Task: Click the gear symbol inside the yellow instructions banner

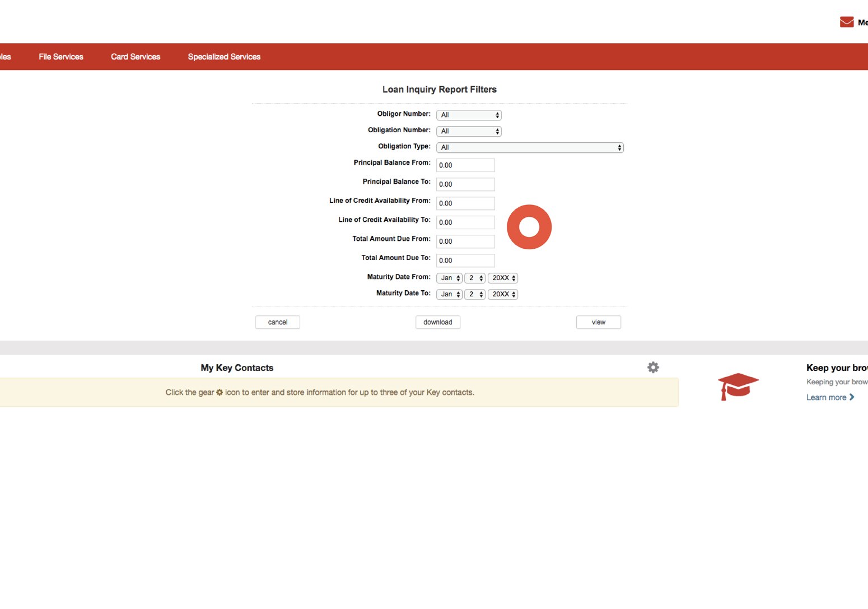Action: point(219,392)
